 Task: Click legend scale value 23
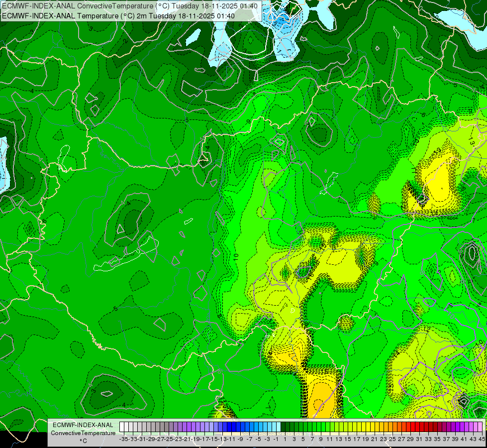coord(384,439)
